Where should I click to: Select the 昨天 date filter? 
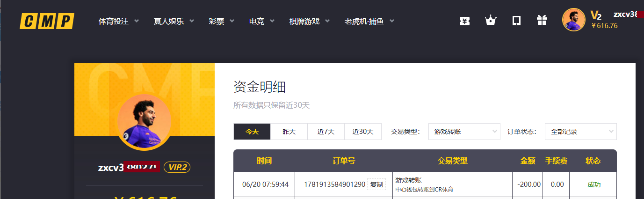pos(289,132)
